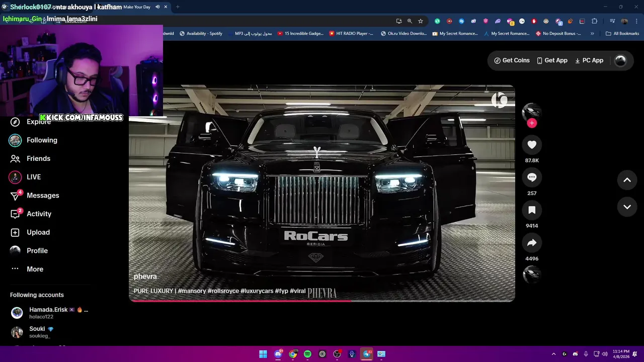Open Hamada.Erisk in Following accounts
644x362 pixels.
coord(50,313)
